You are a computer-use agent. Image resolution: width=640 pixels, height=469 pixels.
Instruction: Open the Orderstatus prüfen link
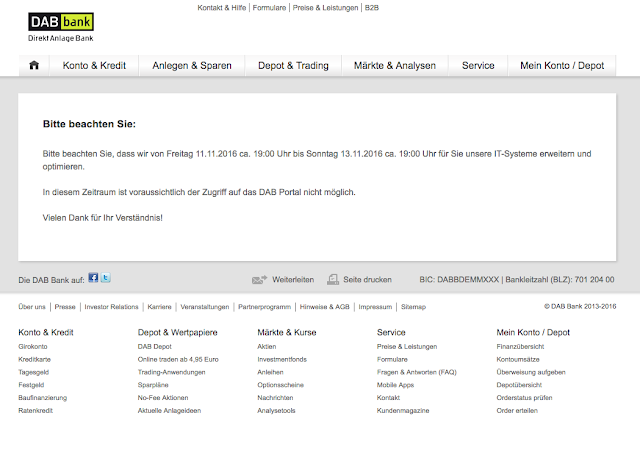(x=524, y=398)
